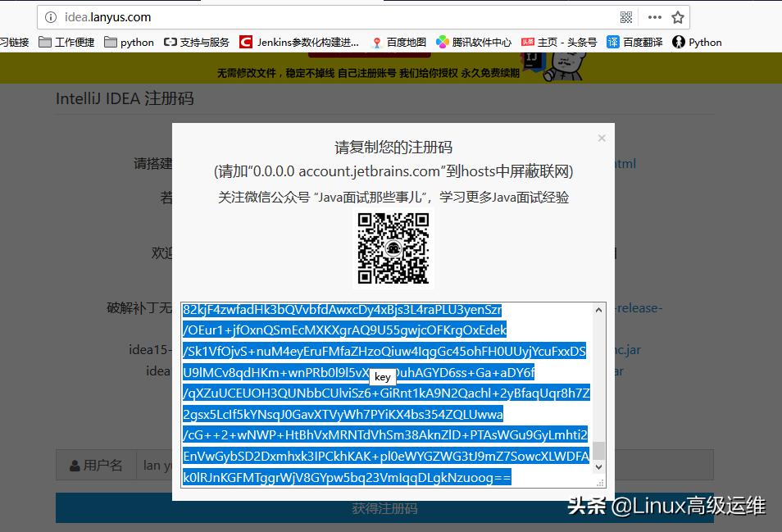Click the WeChat QR code image

(x=393, y=248)
